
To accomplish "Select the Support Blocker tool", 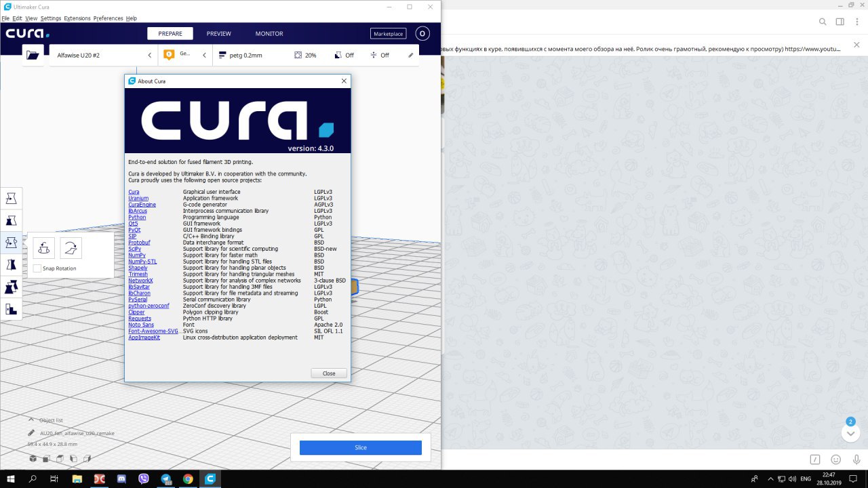I will (x=11, y=309).
